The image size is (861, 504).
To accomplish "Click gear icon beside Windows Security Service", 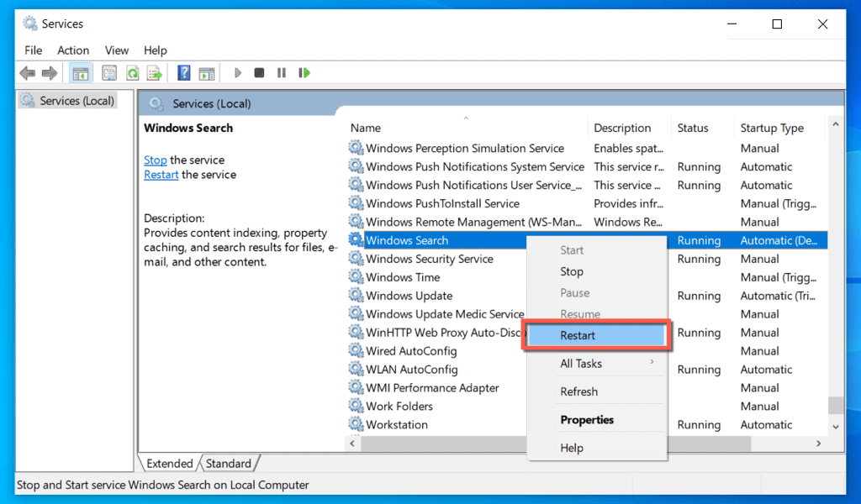I will [356, 259].
